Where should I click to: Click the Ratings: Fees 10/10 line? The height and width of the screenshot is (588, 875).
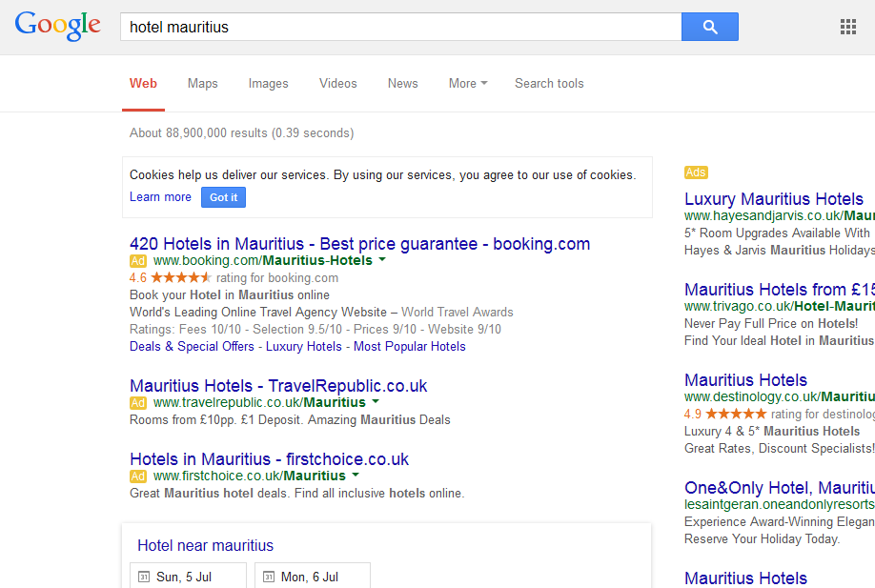pyautogui.click(x=315, y=329)
